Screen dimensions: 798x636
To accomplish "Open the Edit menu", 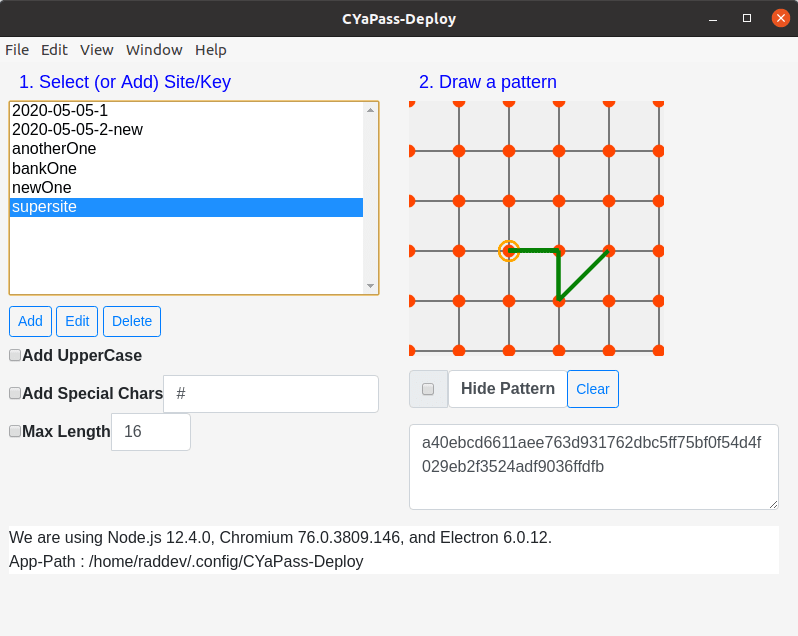I will click(x=54, y=50).
